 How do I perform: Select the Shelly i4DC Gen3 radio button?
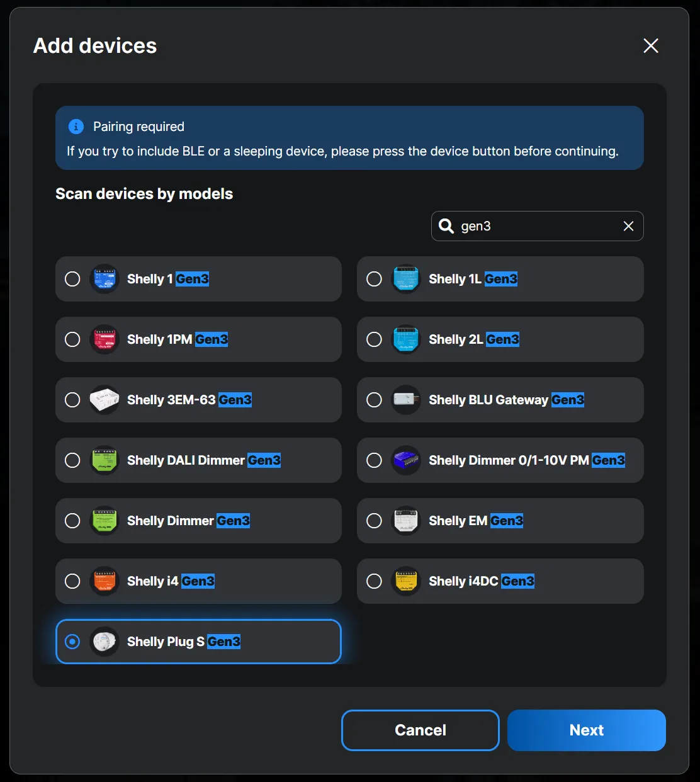[374, 581]
